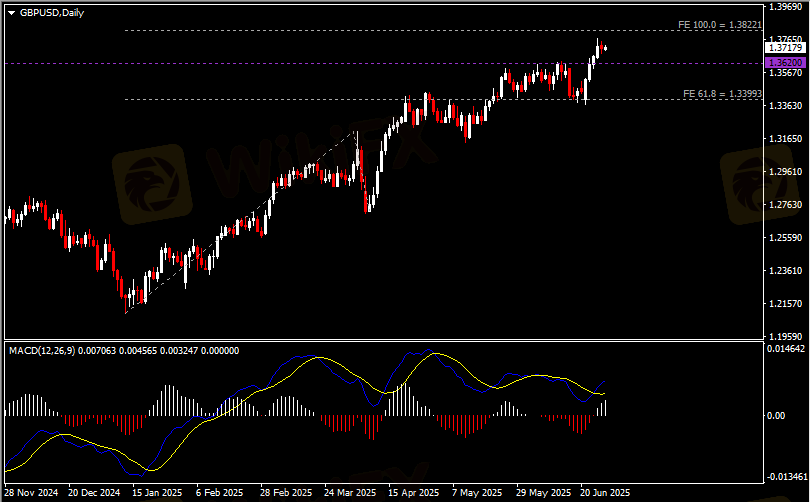
Task: Click the 28 Nov 2024 date label
Action: pyautogui.click(x=31, y=493)
